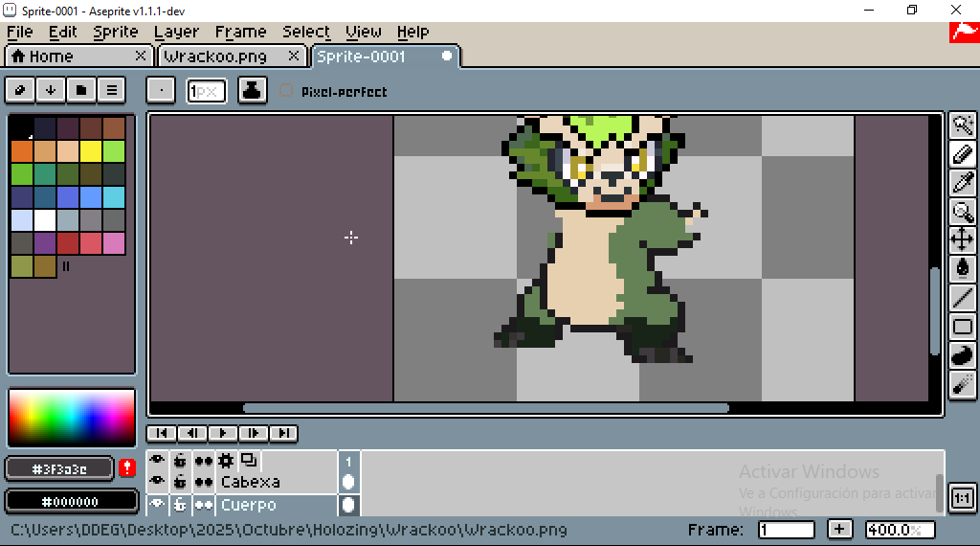Select the Magic Wand tool
The image size is (980, 546).
click(963, 125)
